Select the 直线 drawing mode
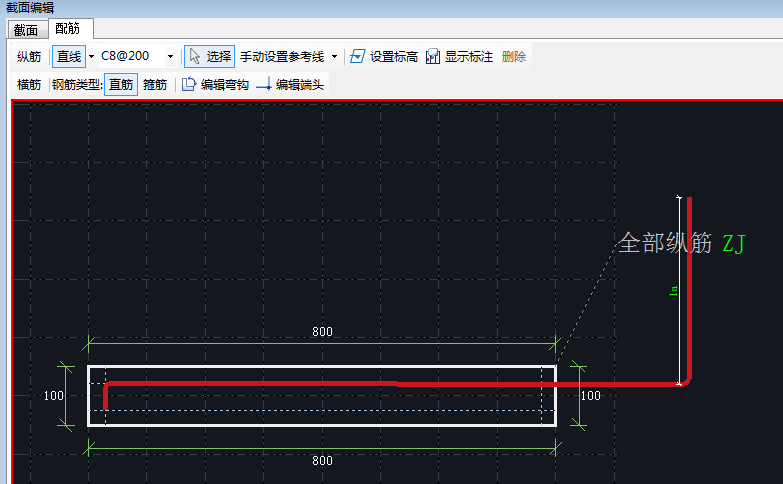 [69, 56]
